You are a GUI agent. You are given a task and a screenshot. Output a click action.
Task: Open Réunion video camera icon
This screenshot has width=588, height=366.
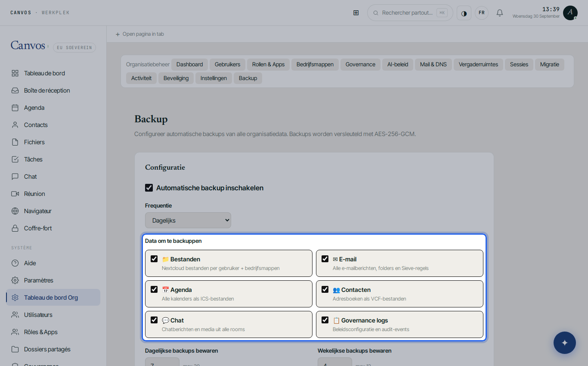(x=15, y=194)
